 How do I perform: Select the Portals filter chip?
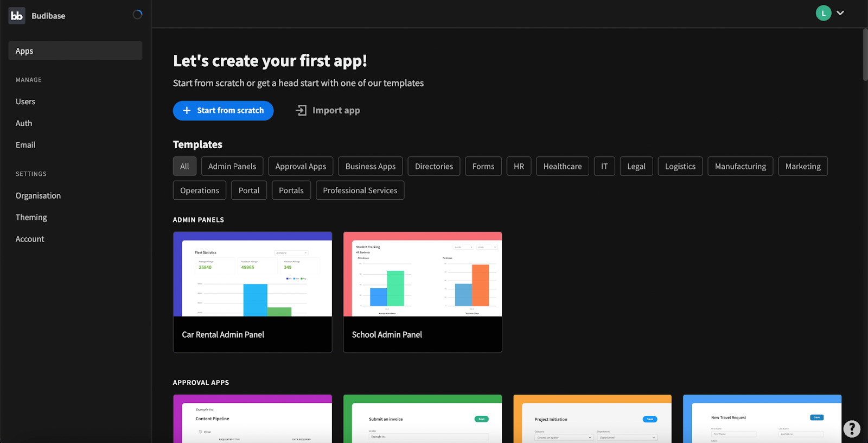click(x=291, y=191)
